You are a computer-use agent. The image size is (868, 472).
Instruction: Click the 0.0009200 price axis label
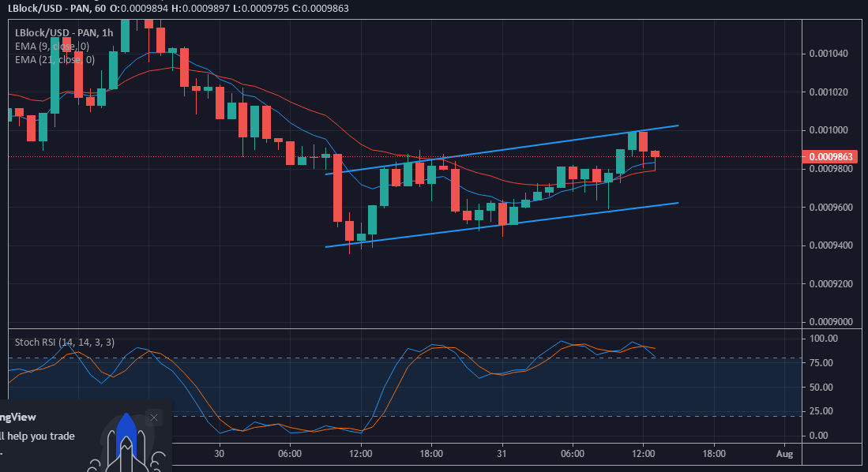pyautogui.click(x=831, y=284)
